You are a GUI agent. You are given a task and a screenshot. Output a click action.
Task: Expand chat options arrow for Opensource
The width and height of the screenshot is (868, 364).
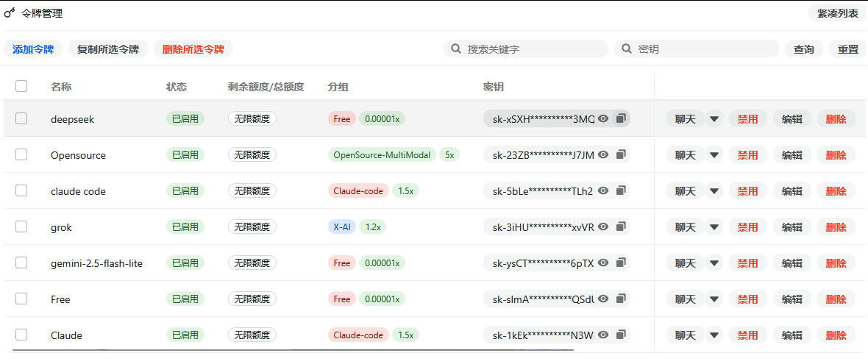[715, 154]
